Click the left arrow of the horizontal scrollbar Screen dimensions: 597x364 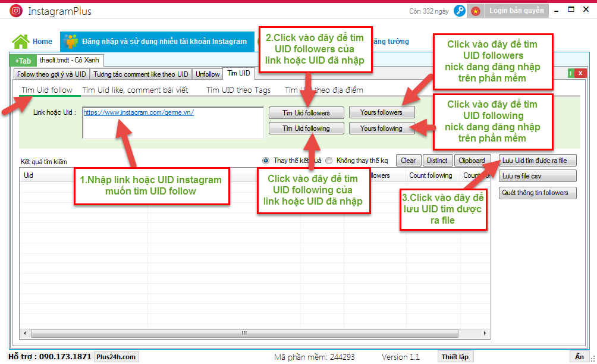coord(25,334)
